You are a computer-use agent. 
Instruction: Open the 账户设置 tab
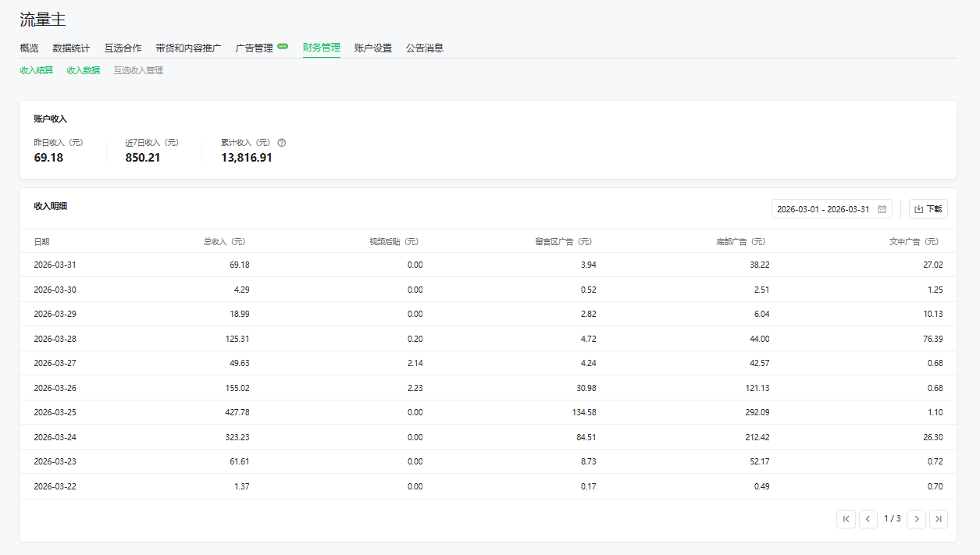tap(372, 48)
